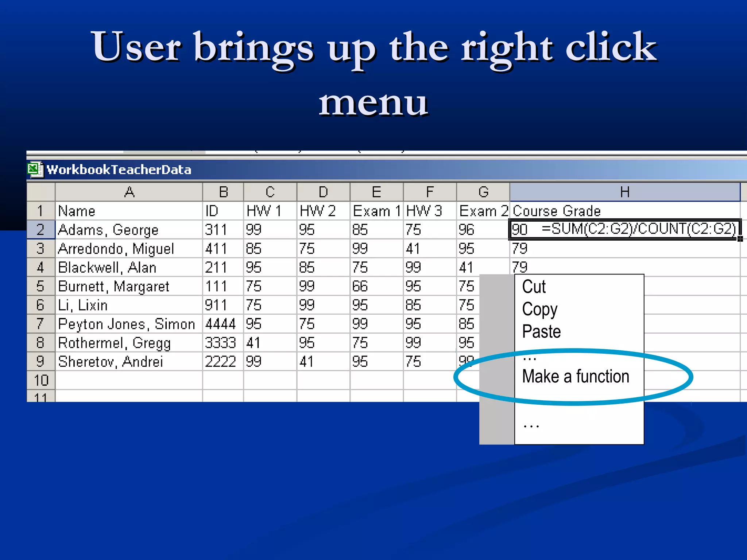Click the 'Exam 1' header cell

[x=376, y=211]
